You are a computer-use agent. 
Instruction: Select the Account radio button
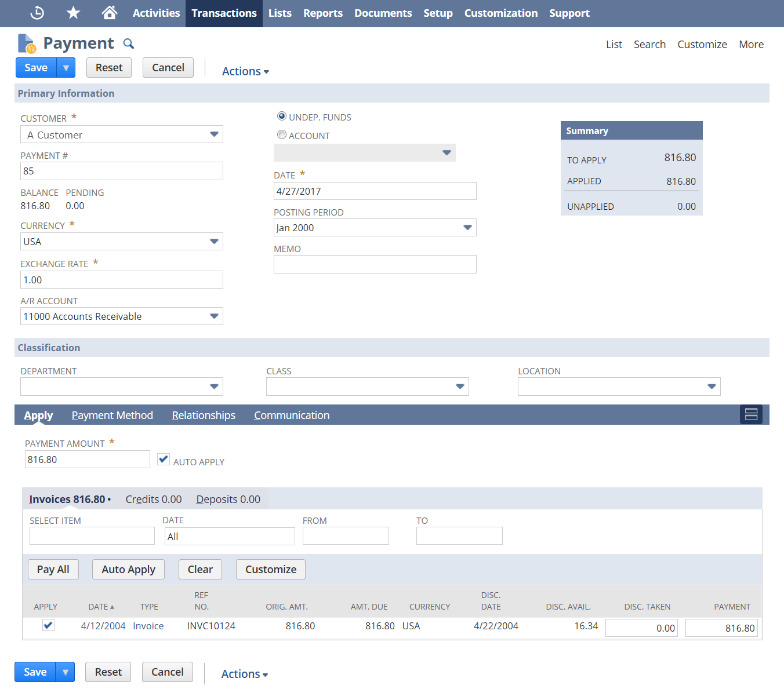282,135
